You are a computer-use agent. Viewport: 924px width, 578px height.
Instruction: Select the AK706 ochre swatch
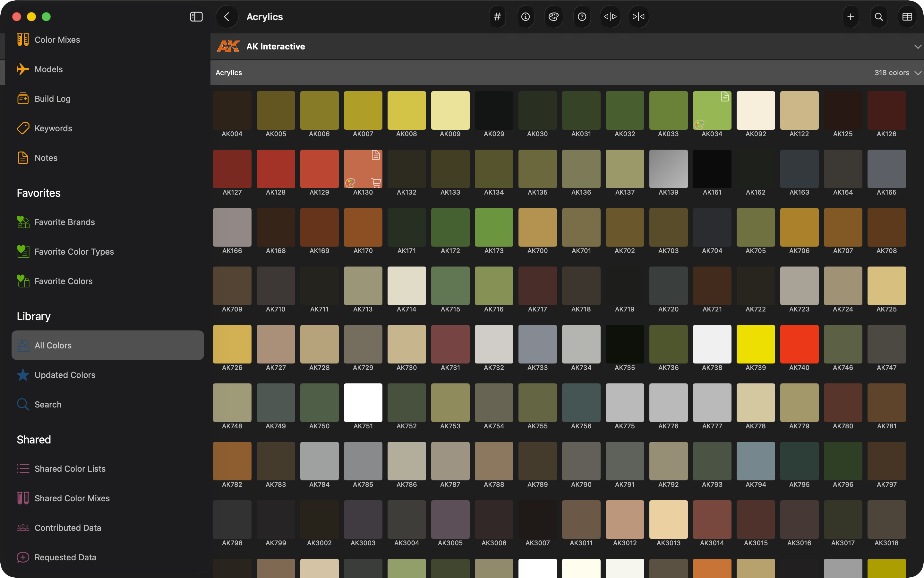pyautogui.click(x=799, y=227)
